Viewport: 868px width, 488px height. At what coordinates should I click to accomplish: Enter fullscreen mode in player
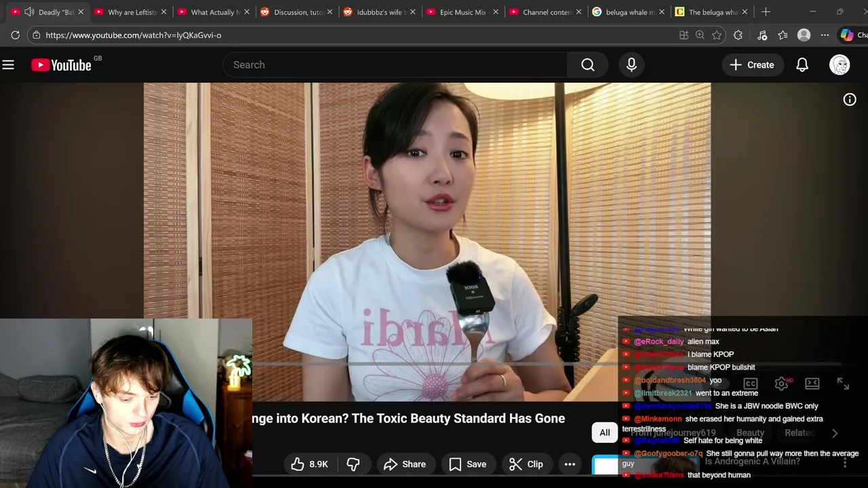(843, 384)
